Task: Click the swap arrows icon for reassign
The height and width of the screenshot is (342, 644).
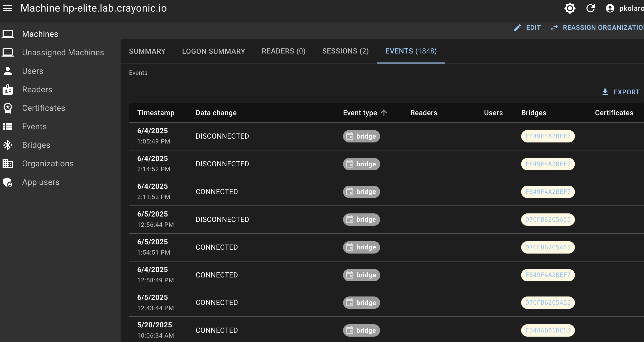Action: (x=554, y=28)
